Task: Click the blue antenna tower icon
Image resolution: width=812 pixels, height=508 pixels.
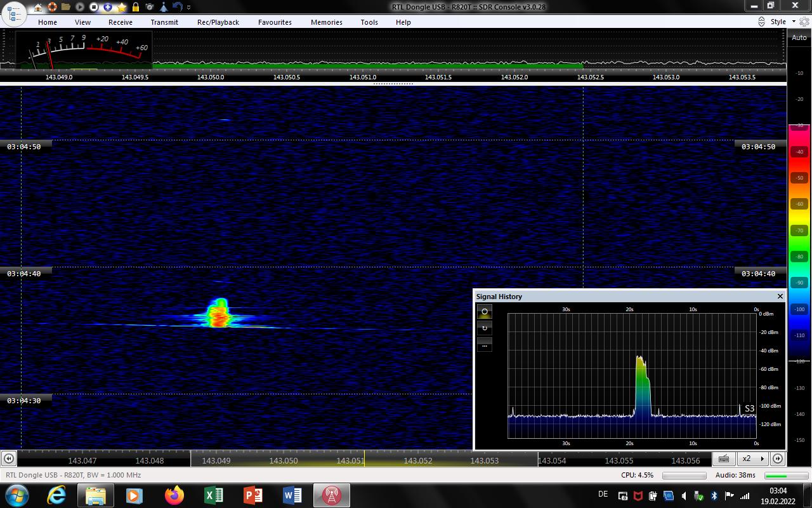Action: [x=164, y=7]
